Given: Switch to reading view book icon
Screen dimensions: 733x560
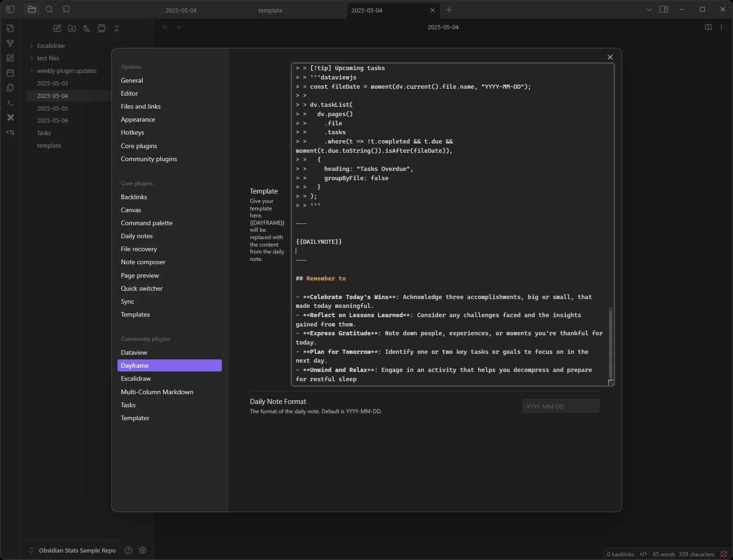Looking at the screenshot, I should (x=708, y=27).
